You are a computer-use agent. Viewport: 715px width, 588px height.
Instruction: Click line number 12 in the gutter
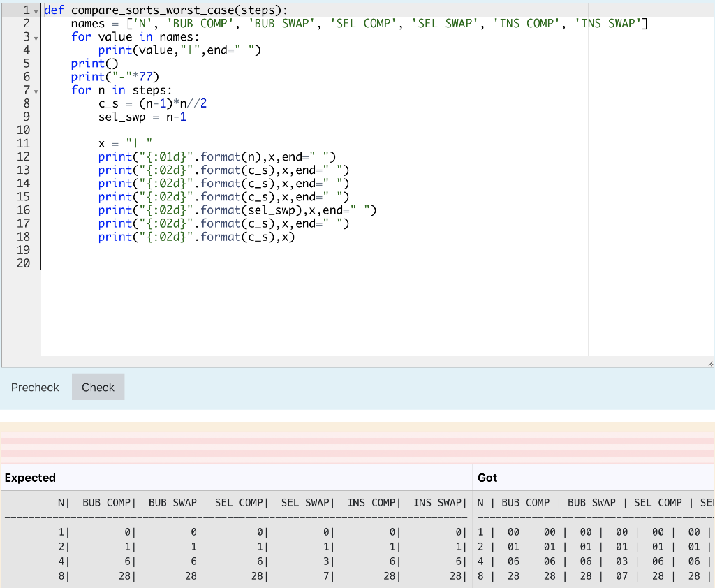click(x=23, y=156)
